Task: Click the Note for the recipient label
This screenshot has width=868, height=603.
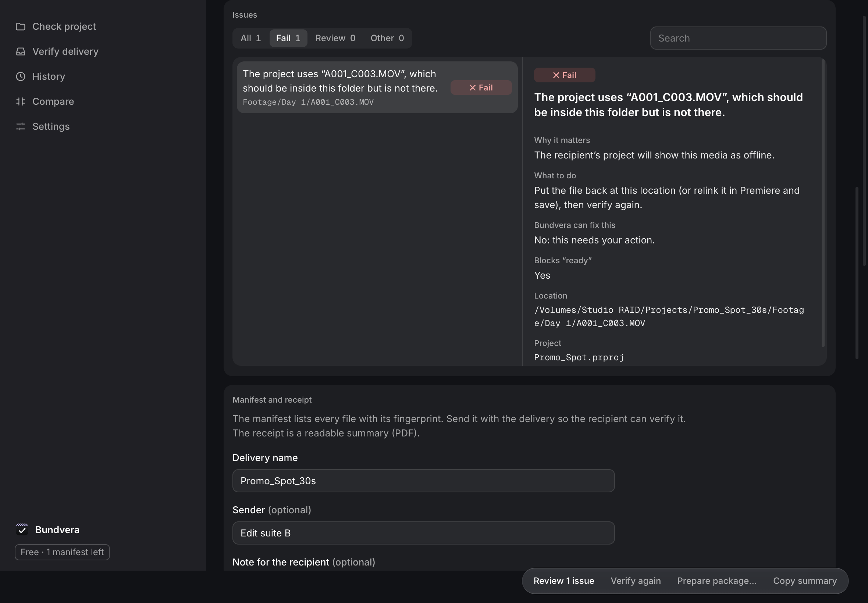Action: tap(303, 562)
